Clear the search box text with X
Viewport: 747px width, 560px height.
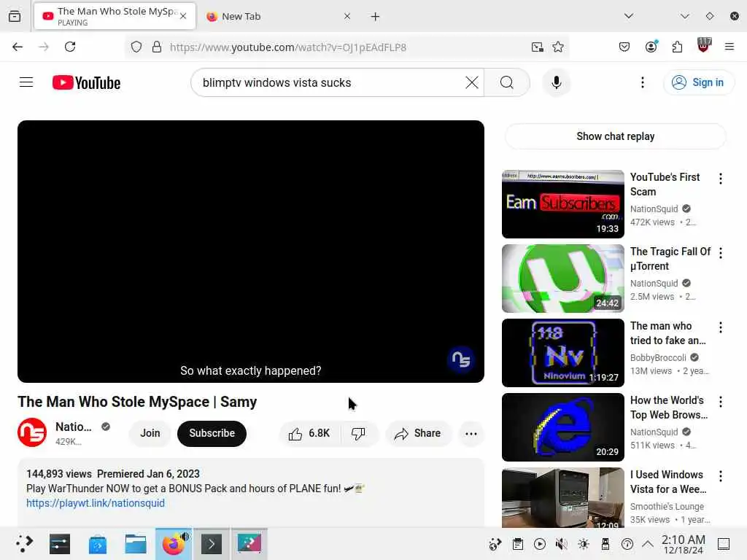472,82
